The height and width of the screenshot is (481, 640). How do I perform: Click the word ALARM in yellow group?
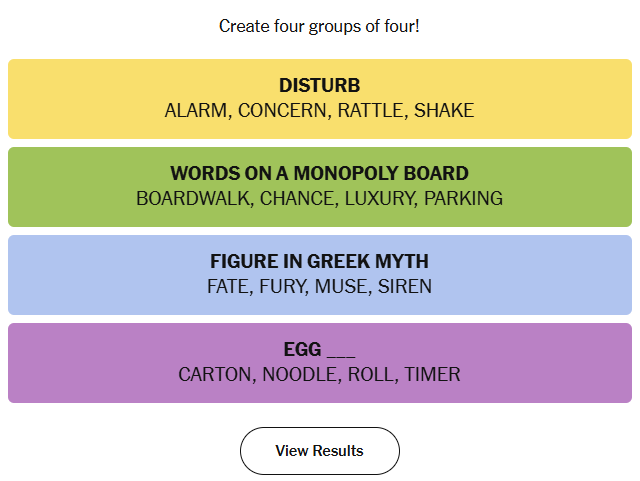(196, 111)
